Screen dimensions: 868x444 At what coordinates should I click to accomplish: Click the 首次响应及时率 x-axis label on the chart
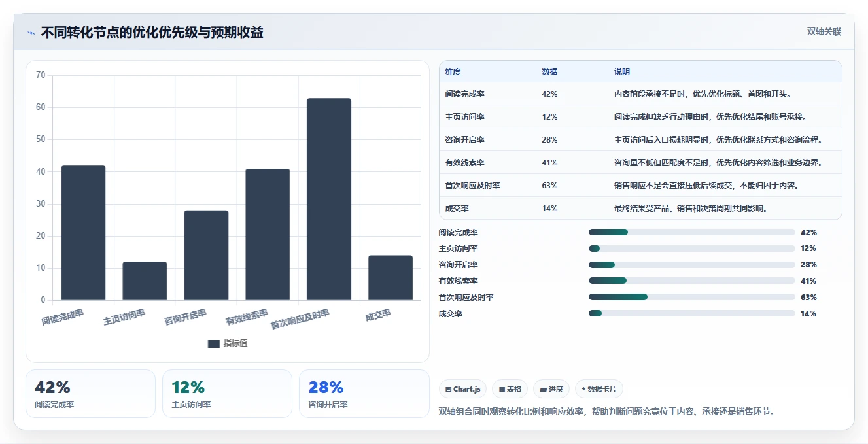[x=300, y=319]
